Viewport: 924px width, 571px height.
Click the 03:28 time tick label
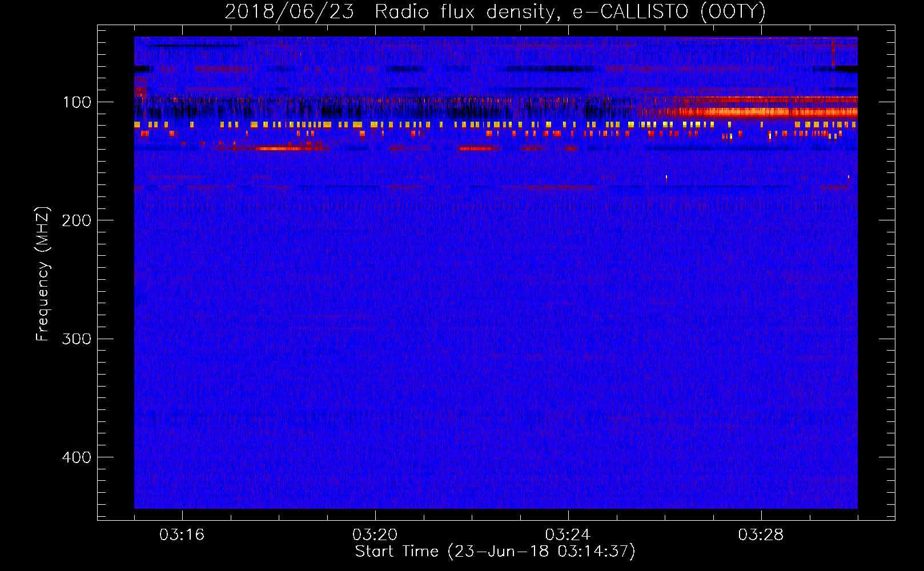(x=761, y=535)
